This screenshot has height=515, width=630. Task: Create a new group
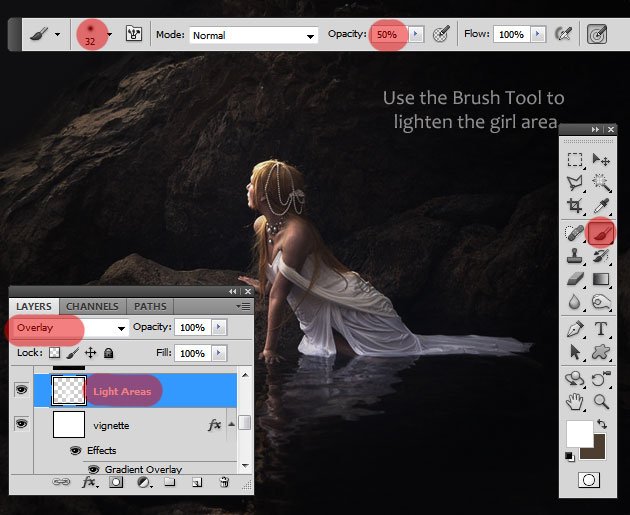(x=170, y=482)
